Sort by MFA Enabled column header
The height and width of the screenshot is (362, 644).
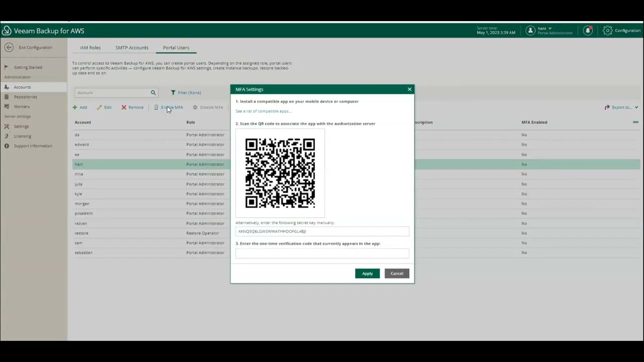pos(534,122)
